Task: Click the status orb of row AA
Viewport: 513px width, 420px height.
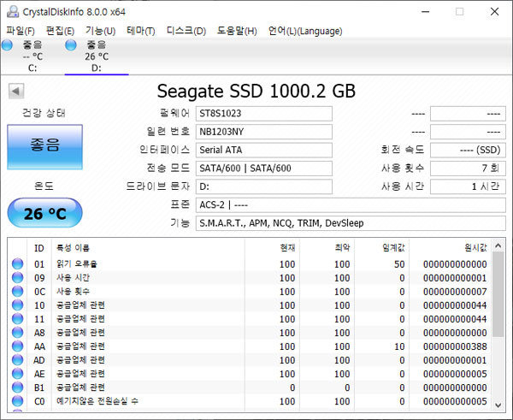Action: pos(18,346)
